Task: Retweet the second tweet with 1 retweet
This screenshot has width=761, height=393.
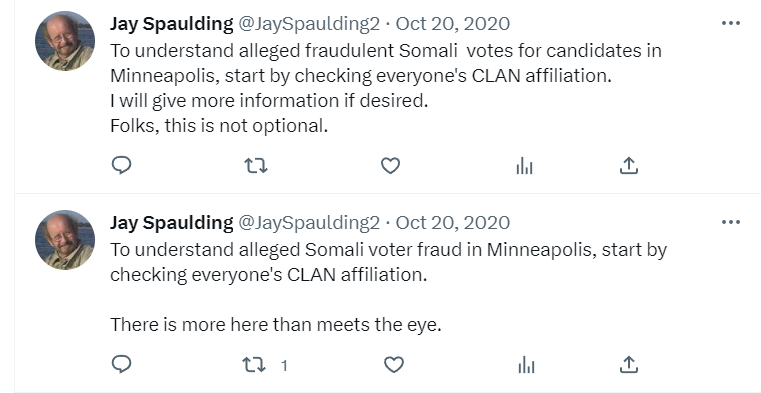Action: (254, 365)
